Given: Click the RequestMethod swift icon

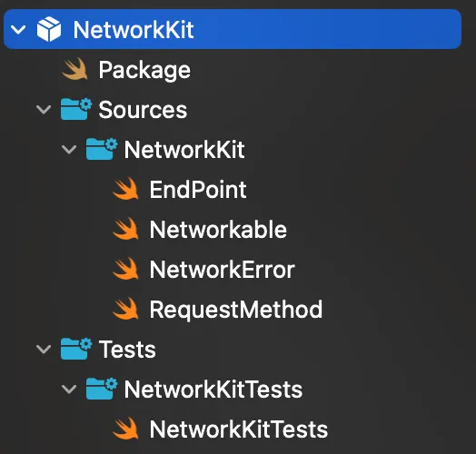Looking at the screenshot, I should coord(125,309).
